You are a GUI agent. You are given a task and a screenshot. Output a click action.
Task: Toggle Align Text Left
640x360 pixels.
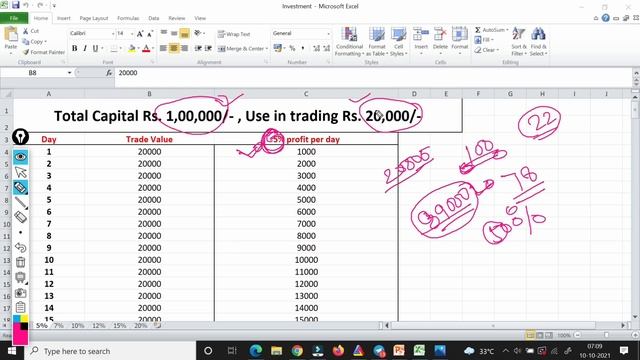tap(163, 48)
